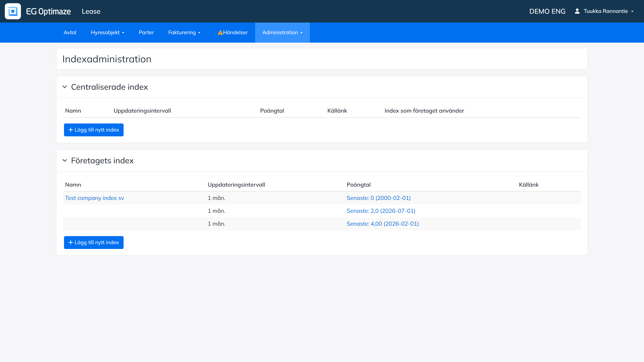Click the Uppdateringsintervall header in Företagets index
Screen dimensions: 644x362
point(236,185)
